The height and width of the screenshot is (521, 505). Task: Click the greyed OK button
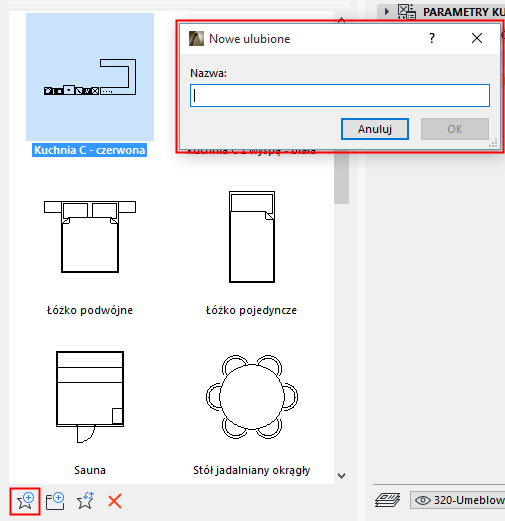tap(455, 129)
